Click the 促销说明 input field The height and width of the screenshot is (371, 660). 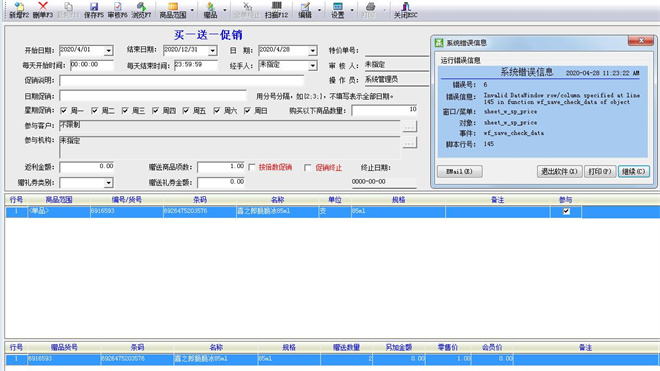tap(181, 80)
